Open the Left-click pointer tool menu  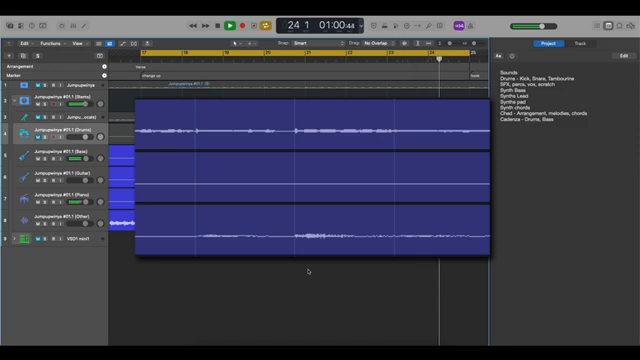coord(237,43)
